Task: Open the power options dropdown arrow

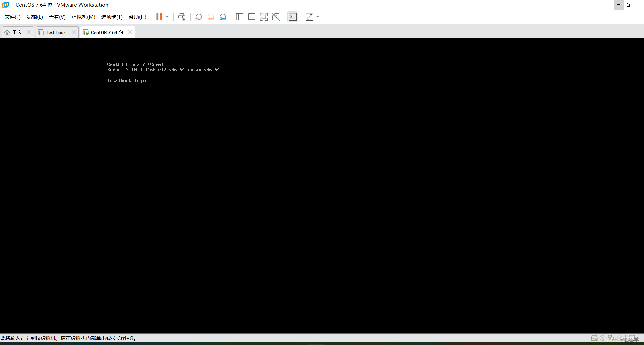Action: [x=167, y=17]
